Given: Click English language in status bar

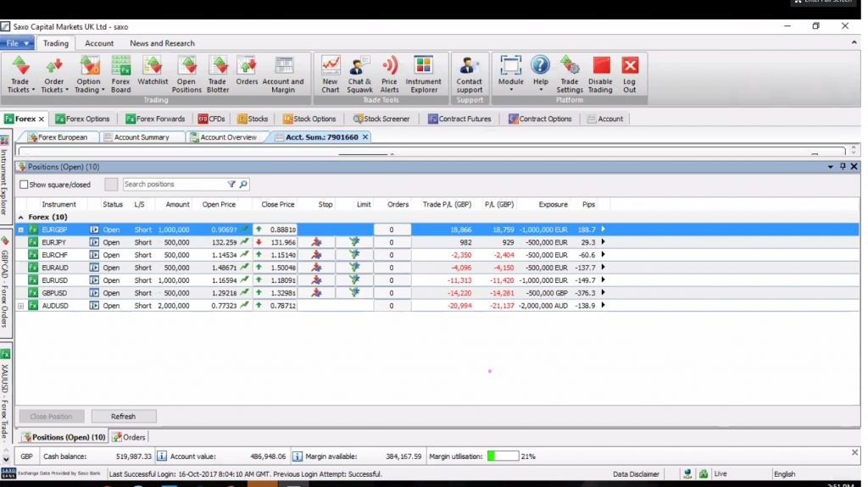Looking at the screenshot, I should pos(784,474).
